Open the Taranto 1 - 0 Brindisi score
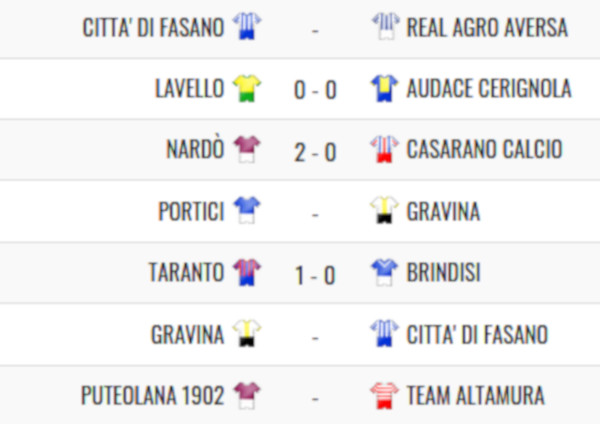600x424 pixels. pos(315,275)
